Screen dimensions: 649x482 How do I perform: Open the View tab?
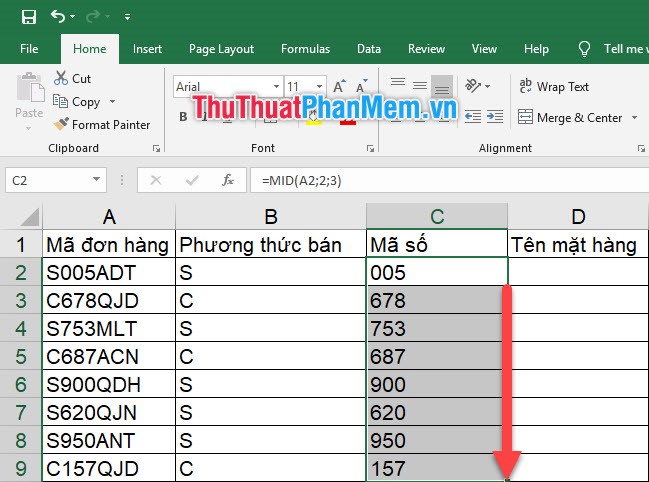tap(484, 49)
